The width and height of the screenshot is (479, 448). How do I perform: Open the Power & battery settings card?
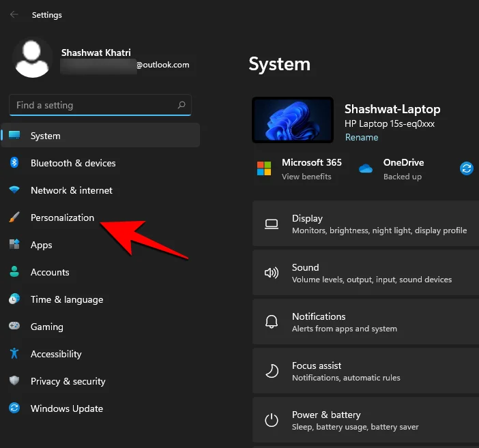point(366,420)
